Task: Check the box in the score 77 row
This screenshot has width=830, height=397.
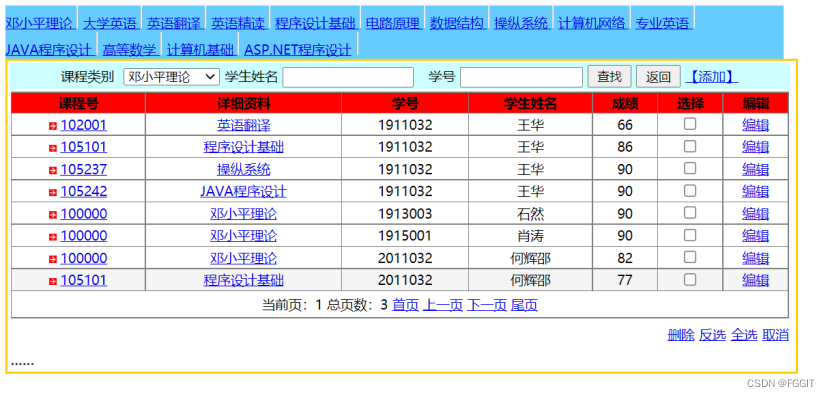Action: [690, 279]
